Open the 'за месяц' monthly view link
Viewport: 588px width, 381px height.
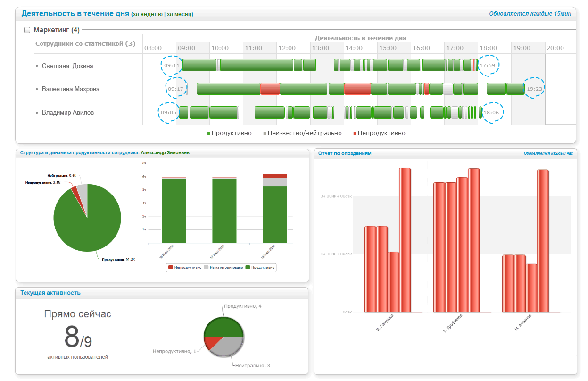pyautogui.click(x=179, y=14)
